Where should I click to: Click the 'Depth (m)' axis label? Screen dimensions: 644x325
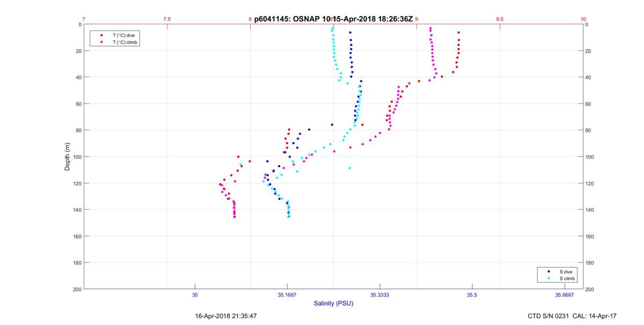coord(68,157)
